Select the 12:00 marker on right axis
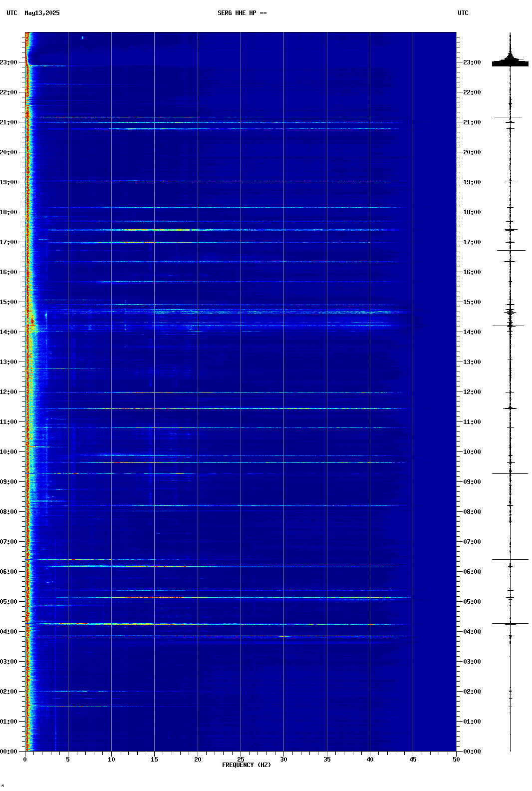Image resolution: width=532 pixels, height=791 pixels. point(472,392)
